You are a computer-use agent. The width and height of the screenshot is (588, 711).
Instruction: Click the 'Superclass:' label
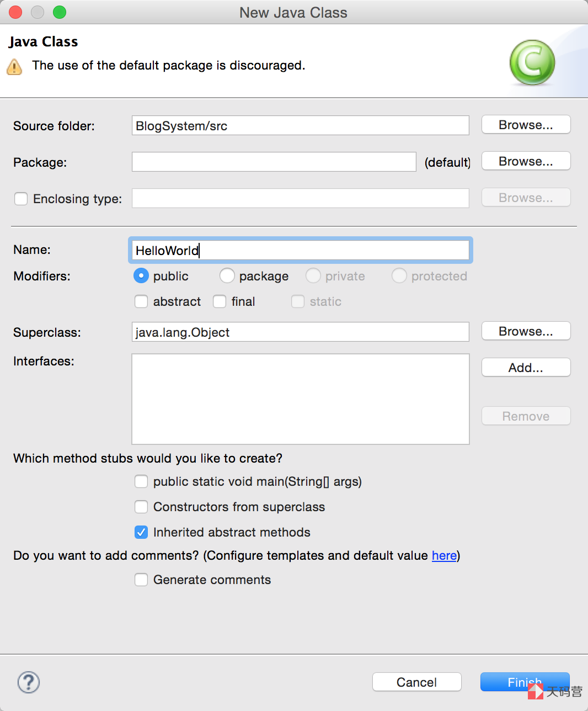pyautogui.click(x=47, y=332)
